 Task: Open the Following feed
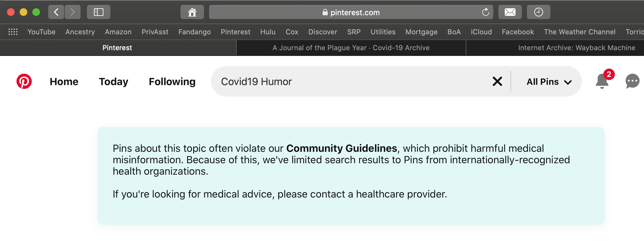coord(172,82)
